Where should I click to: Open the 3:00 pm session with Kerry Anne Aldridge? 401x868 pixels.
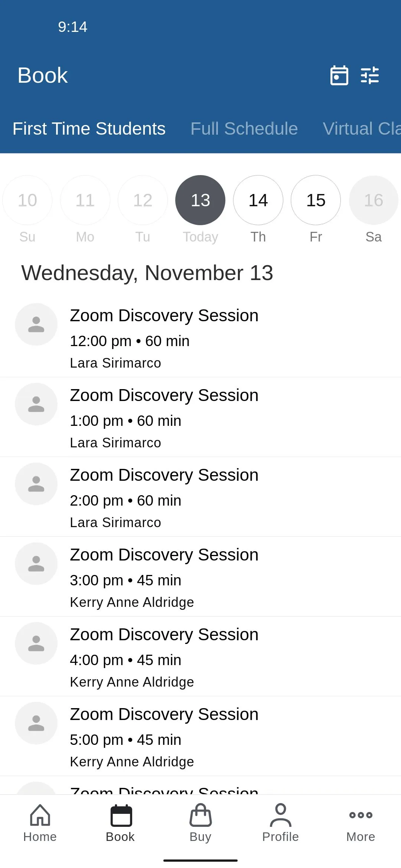point(200,576)
